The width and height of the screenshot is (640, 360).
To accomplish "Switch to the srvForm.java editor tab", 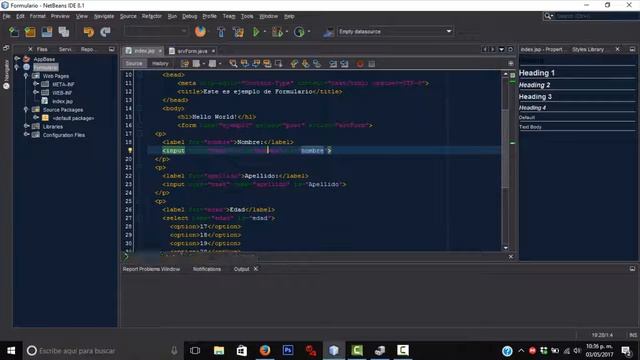I will point(192,51).
